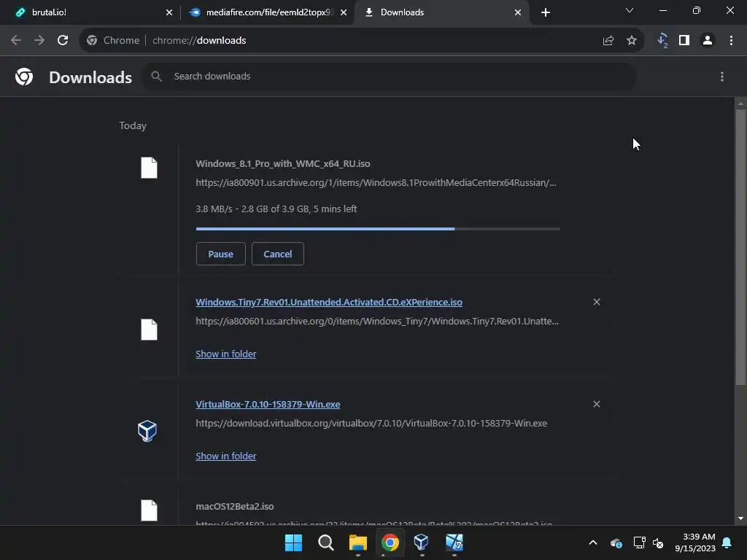Open VirtualBox from the taskbar
This screenshot has height=560, width=747.
tap(422, 542)
